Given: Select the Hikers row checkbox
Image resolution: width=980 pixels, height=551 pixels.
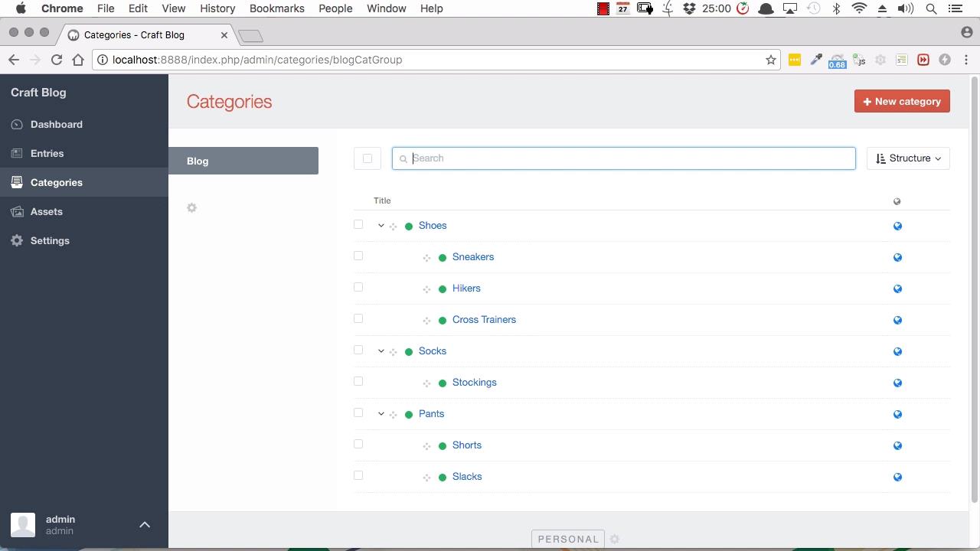Looking at the screenshot, I should [x=358, y=287].
